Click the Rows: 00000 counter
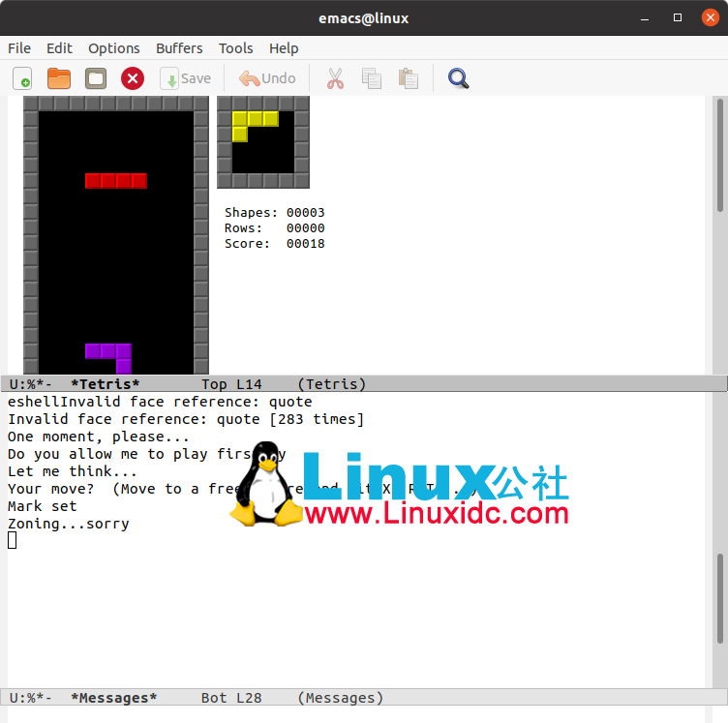Screen dimensions: 728x723 click(274, 228)
